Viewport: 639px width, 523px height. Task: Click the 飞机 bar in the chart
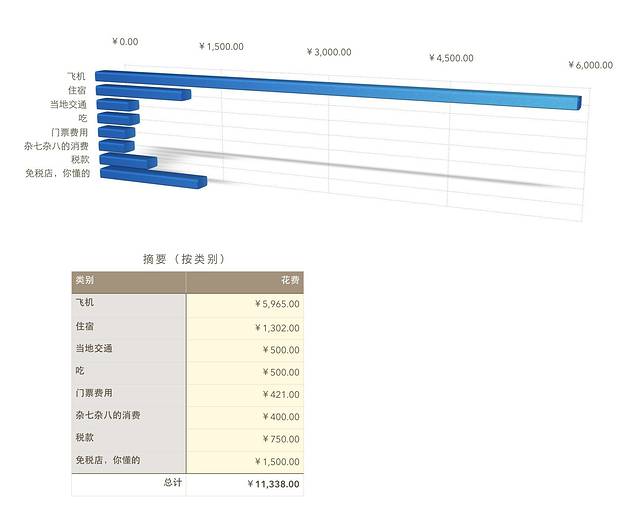point(340,89)
